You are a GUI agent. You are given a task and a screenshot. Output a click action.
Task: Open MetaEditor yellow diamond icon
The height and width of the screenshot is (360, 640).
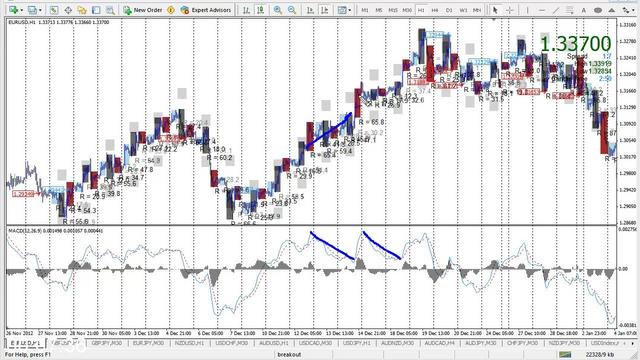coord(171,10)
